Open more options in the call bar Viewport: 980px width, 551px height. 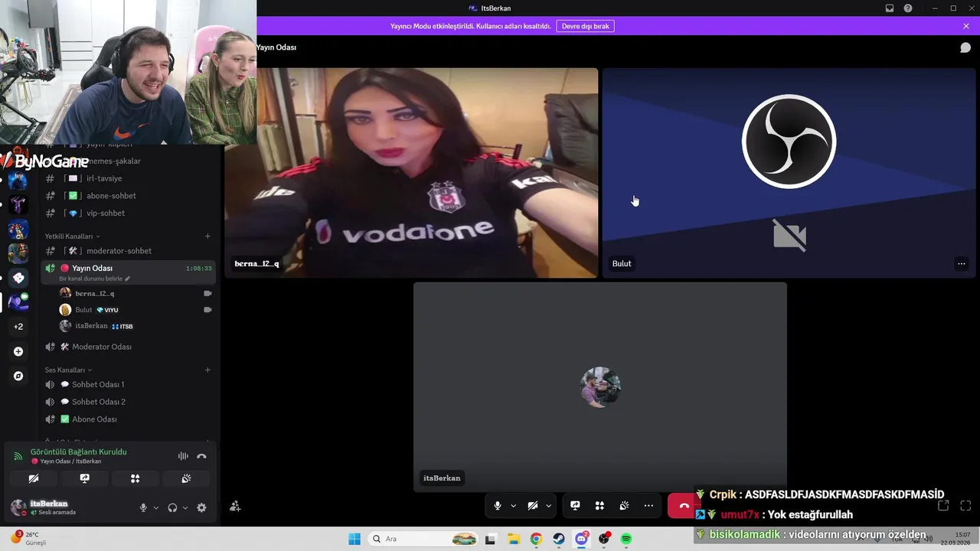[648, 505]
